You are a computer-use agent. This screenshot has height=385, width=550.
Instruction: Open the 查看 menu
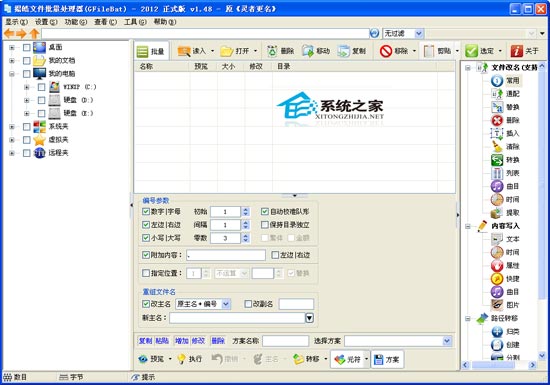(106, 22)
